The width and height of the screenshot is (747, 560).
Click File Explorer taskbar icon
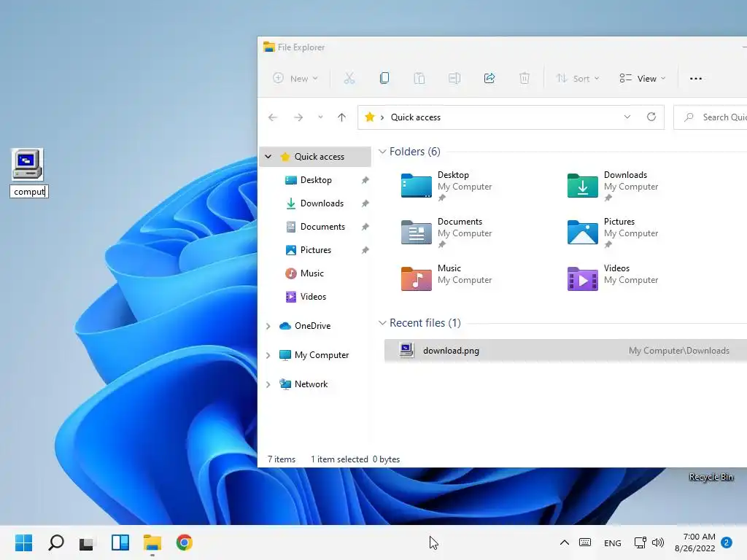(152, 542)
